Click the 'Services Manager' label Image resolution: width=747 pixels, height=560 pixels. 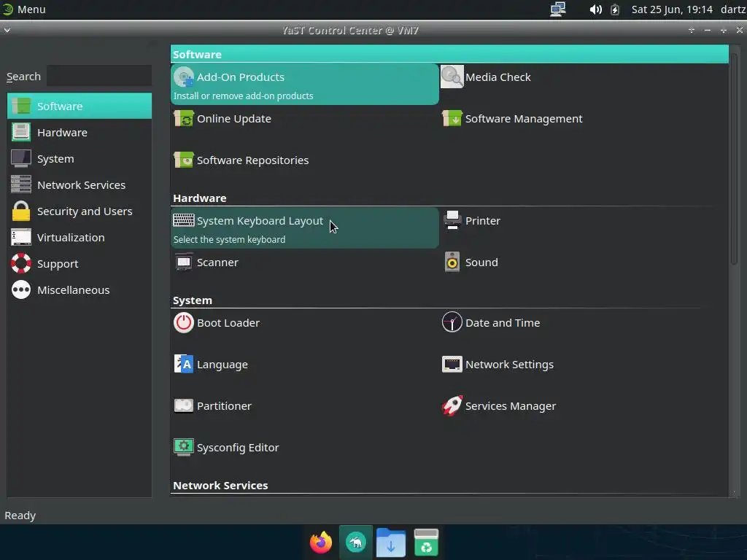click(x=510, y=406)
